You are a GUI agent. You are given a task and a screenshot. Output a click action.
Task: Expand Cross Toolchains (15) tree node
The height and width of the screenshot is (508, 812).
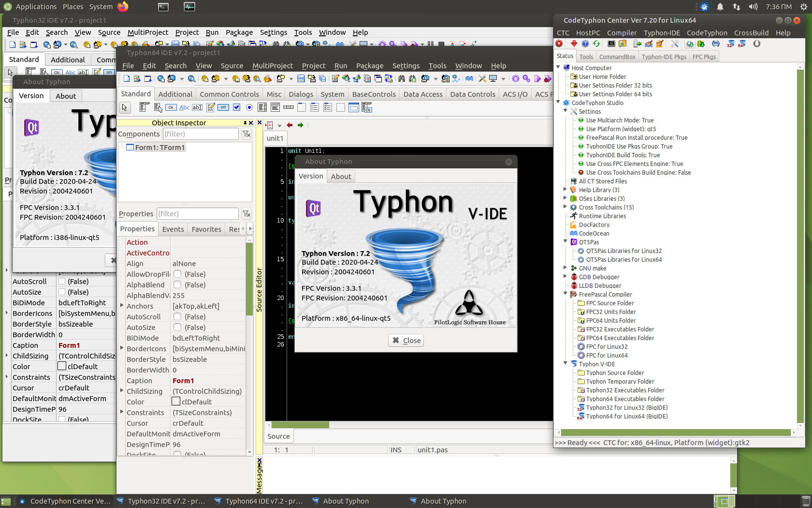coord(565,207)
